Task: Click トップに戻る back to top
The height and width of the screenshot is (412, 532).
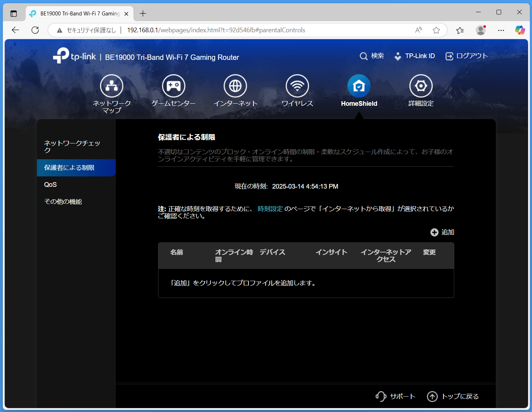Action: tap(453, 396)
